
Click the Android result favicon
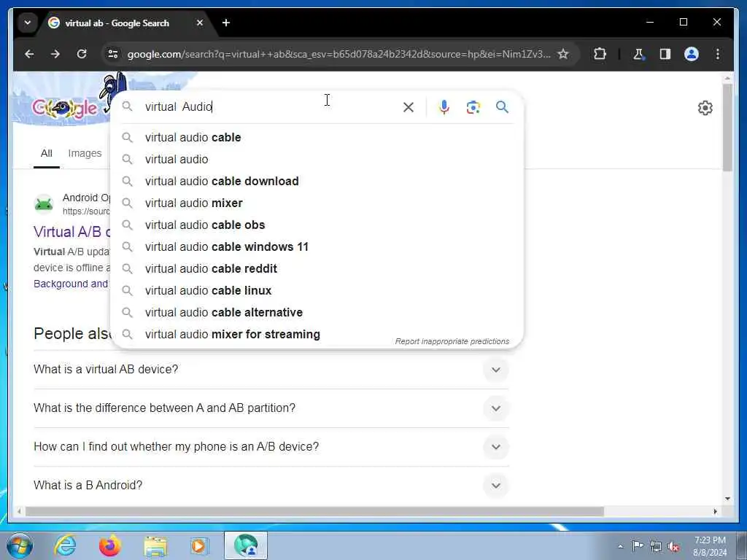[x=44, y=204]
